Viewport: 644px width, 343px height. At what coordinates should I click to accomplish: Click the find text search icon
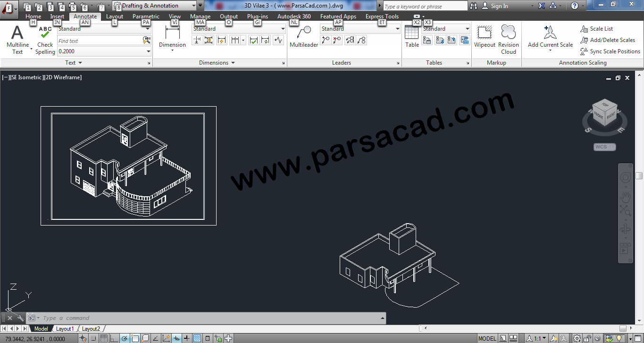click(146, 41)
